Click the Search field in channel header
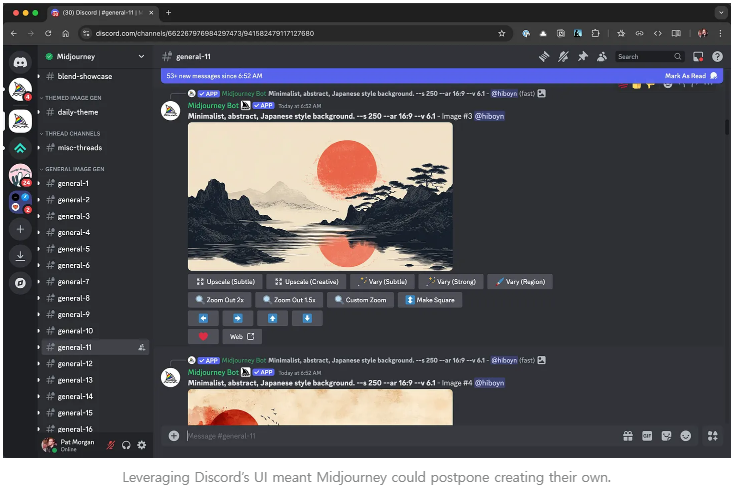The height and width of the screenshot is (492, 738). 650,56
